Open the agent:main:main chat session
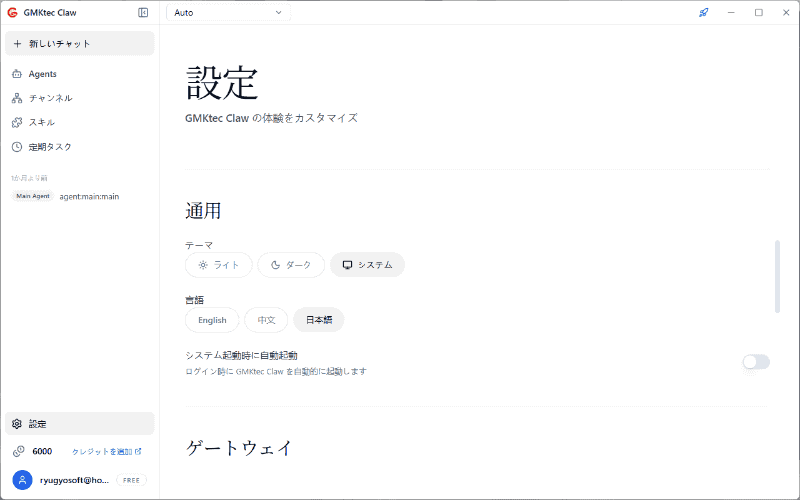Viewport: 800px width, 500px height. tap(89, 196)
